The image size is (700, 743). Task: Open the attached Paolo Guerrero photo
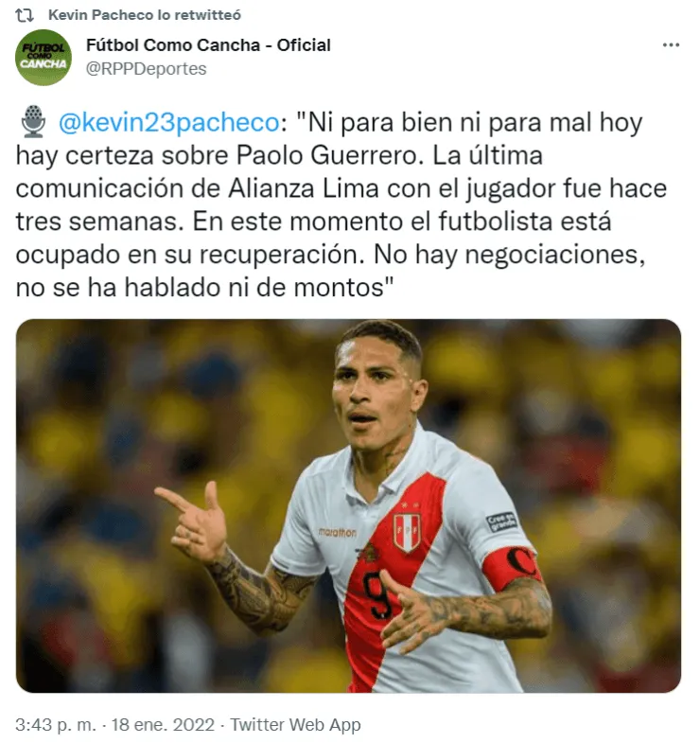(348, 505)
